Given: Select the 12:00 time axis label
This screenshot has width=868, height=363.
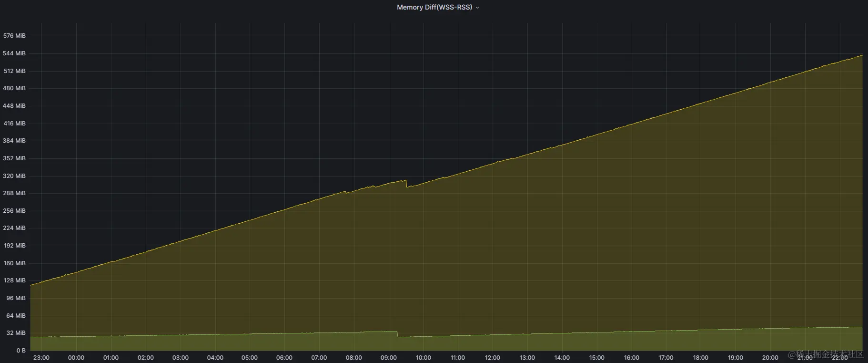Looking at the screenshot, I should click(493, 358).
